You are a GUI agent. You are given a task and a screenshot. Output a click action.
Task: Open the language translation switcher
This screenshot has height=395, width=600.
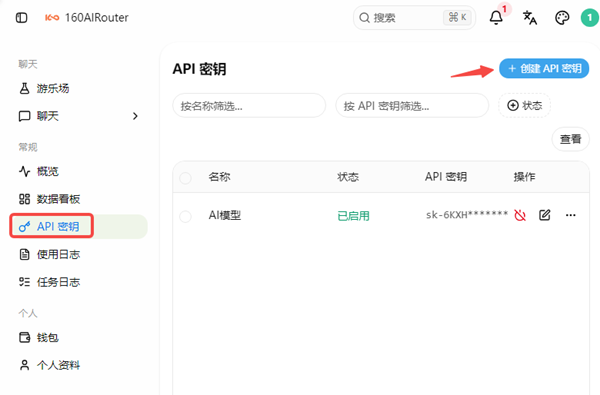point(530,18)
